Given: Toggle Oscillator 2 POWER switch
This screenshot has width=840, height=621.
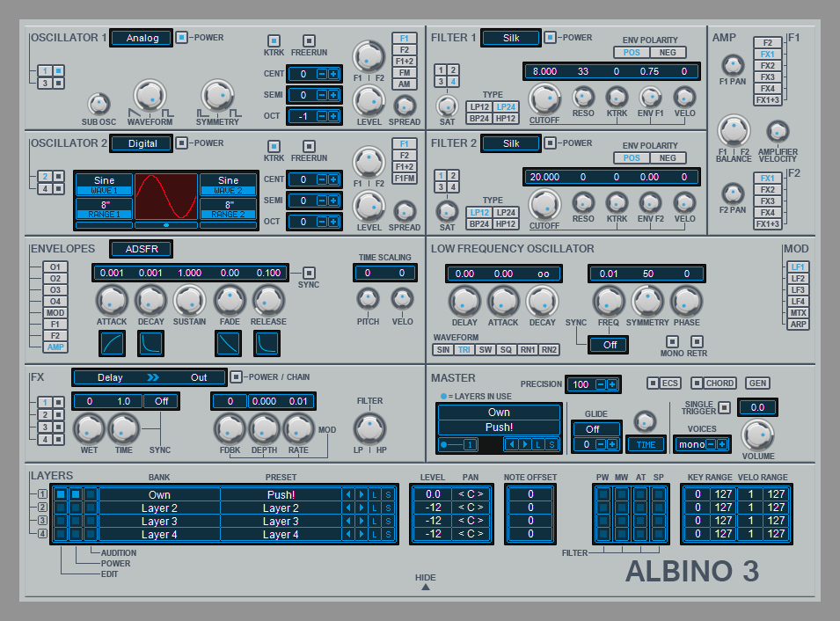Looking at the screenshot, I should click(x=181, y=143).
